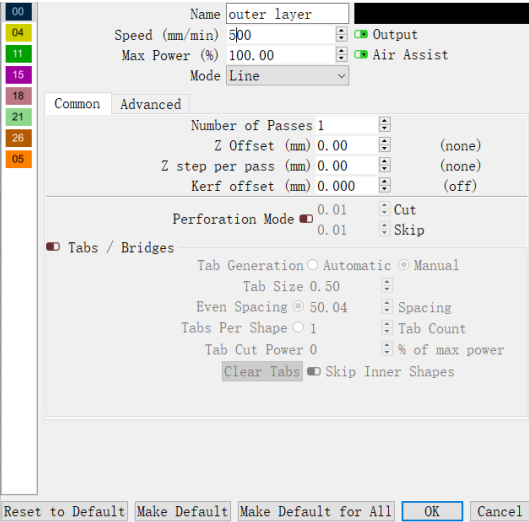The height and width of the screenshot is (522, 529).
Task: Select layer 00 in the layer list
Action: [19, 12]
